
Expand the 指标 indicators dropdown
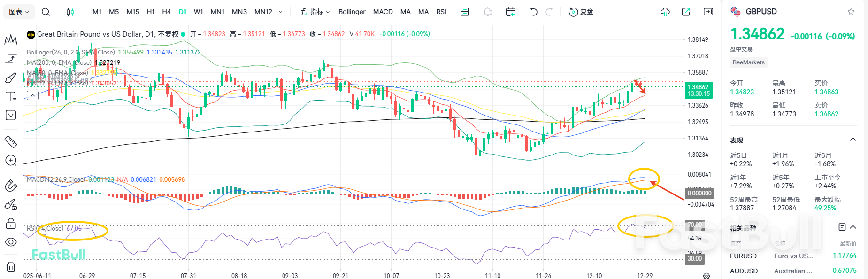315,12
